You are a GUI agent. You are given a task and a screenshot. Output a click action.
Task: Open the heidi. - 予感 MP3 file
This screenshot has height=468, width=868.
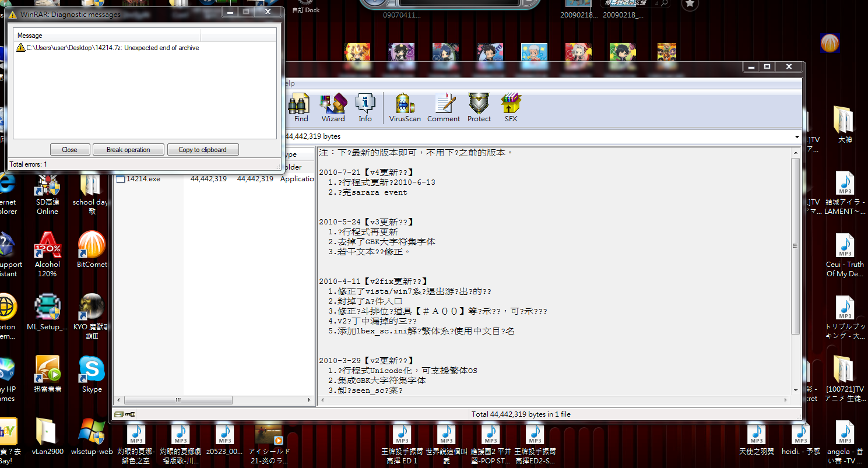[x=800, y=440]
